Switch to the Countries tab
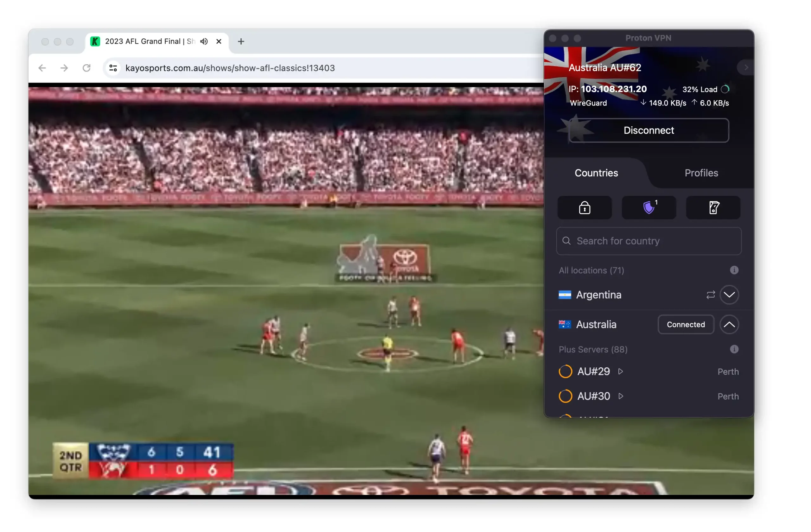 (x=596, y=173)
